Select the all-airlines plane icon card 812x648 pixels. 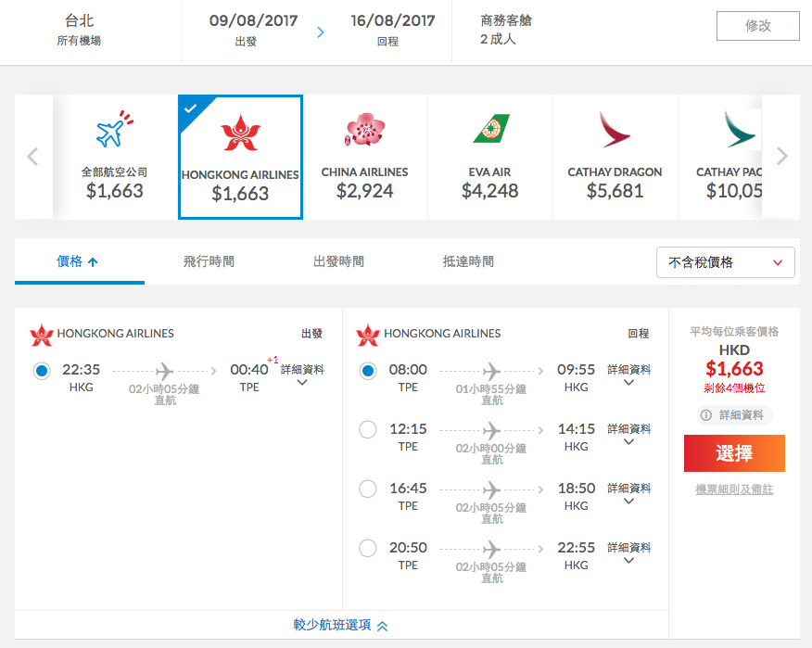coord(114,157)
